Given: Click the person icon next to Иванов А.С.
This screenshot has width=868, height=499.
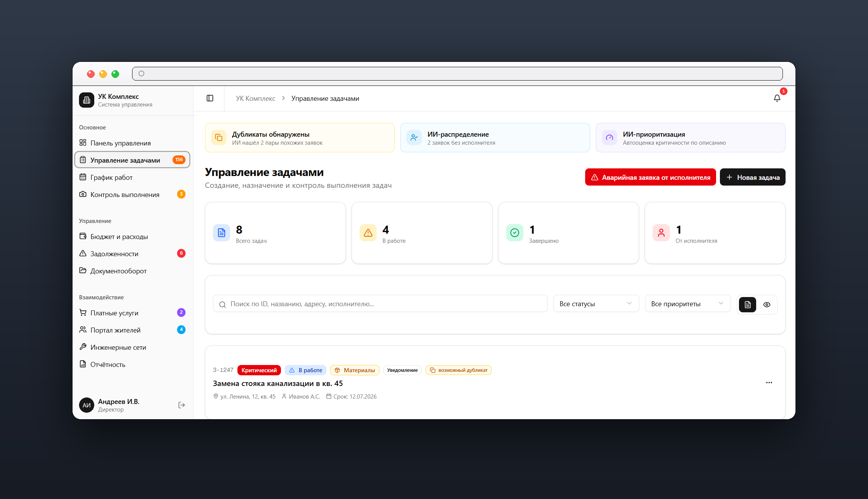Looking at the screenshot, I should click(284, 396).
